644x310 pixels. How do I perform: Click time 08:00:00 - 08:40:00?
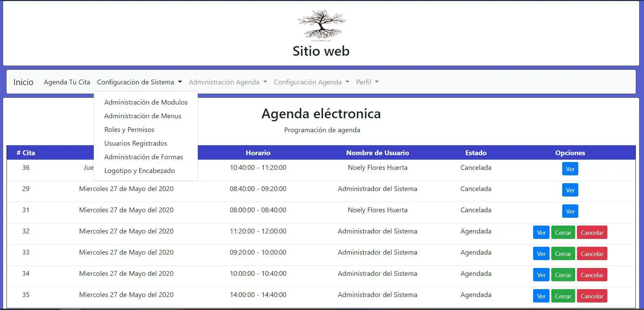[x=258, y=210]
